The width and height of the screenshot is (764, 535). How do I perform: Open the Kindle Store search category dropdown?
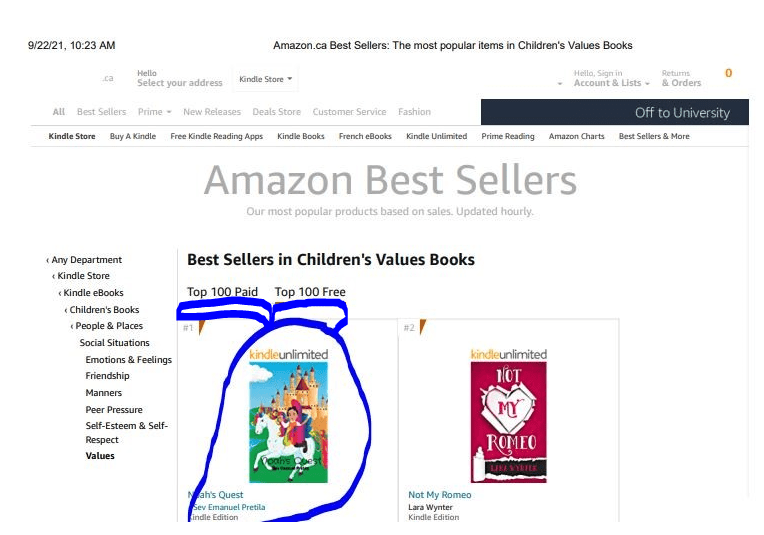click(265, 79)
